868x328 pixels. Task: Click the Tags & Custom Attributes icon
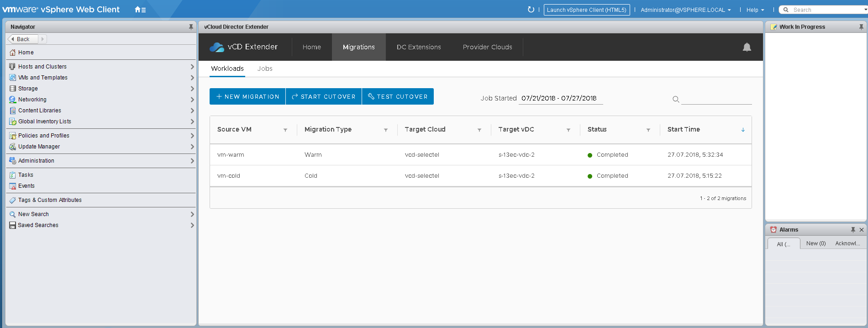(12, 200)
